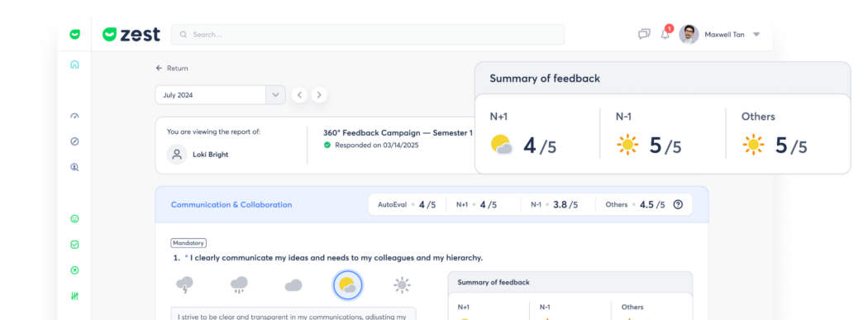The height and width of the screenshot is (320, 868).
Task: Click the zest logo
Action: [x=131, y=35]
